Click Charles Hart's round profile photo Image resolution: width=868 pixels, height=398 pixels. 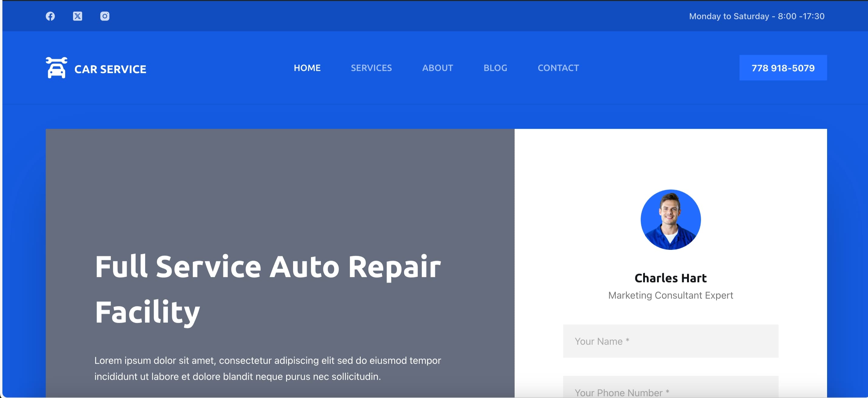670,220
